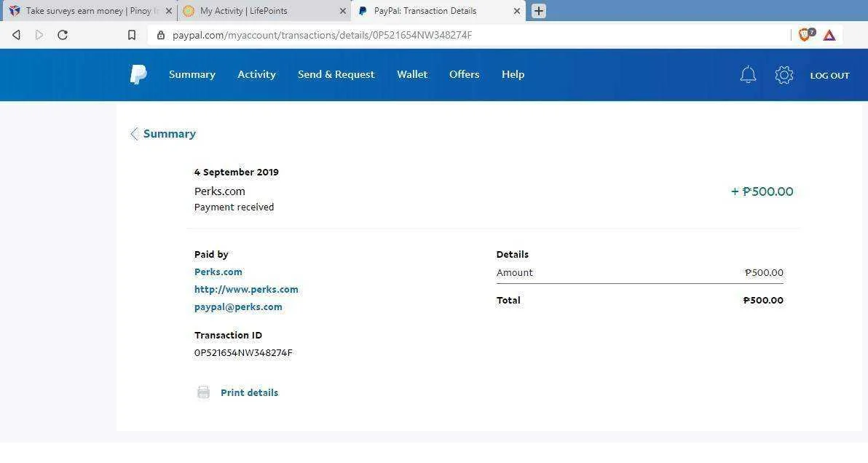Image resolution: width=868 pixels, height=463 pixels.
Task: Open account settings gear
Action: (x=784, y=75)
